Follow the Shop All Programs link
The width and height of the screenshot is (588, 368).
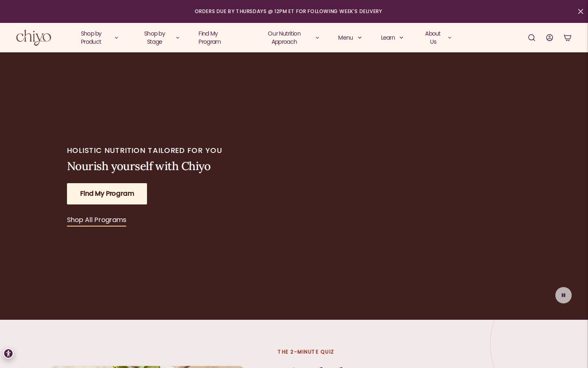coord(96,220)
